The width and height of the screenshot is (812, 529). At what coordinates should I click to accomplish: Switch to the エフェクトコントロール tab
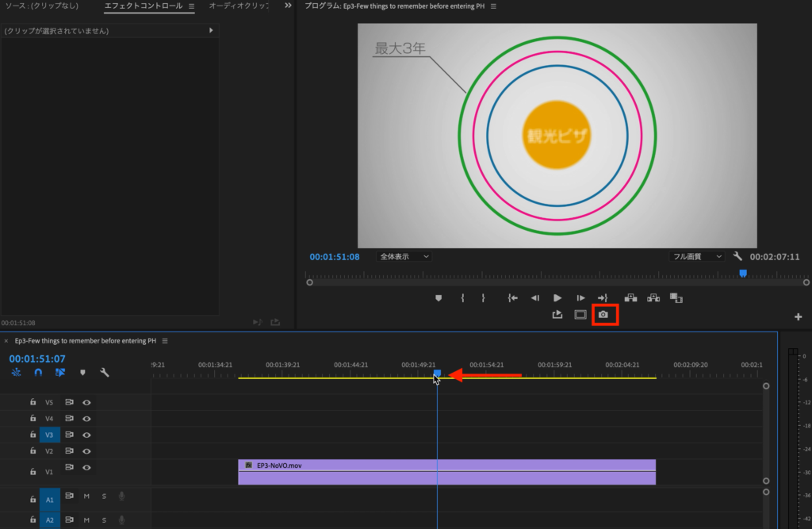(144, 6)
